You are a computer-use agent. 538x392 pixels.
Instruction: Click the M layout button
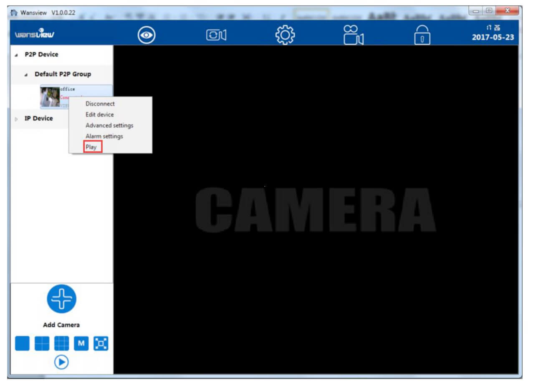[x=81, y=344]
